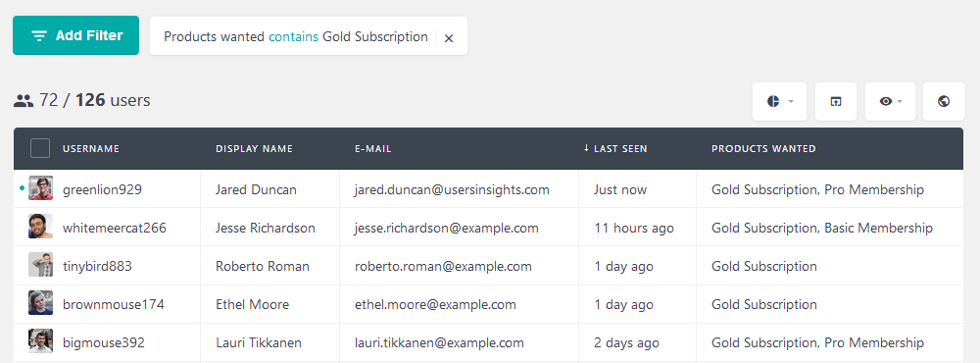Toggle the select all users checkbox

(40, 148)
